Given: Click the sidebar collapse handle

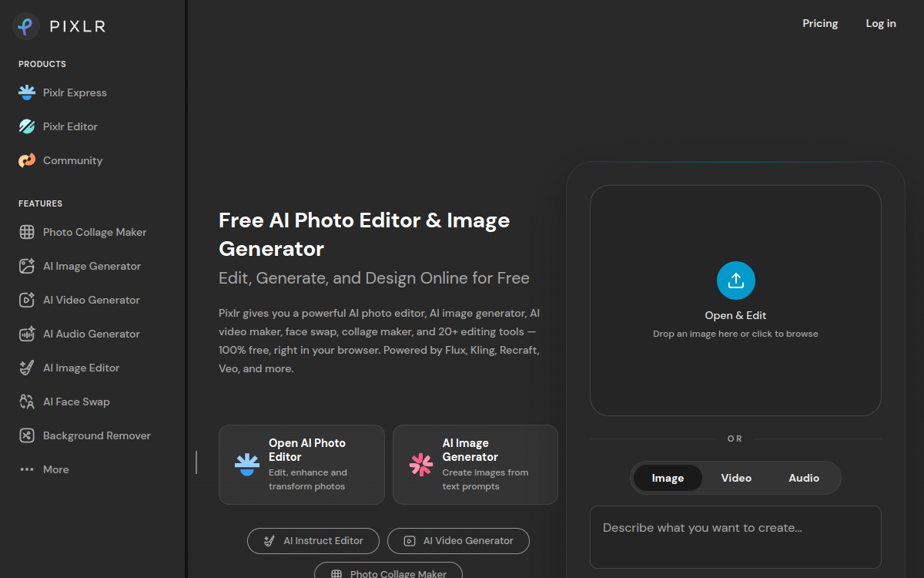Looking at the screenshot, I should [196, 462].
